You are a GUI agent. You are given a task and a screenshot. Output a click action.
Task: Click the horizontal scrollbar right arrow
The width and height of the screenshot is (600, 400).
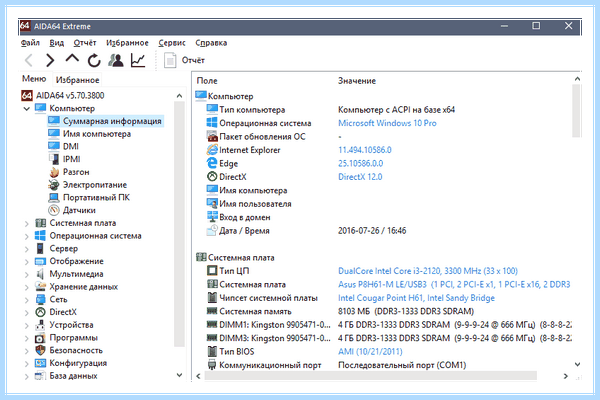[566, 376]
